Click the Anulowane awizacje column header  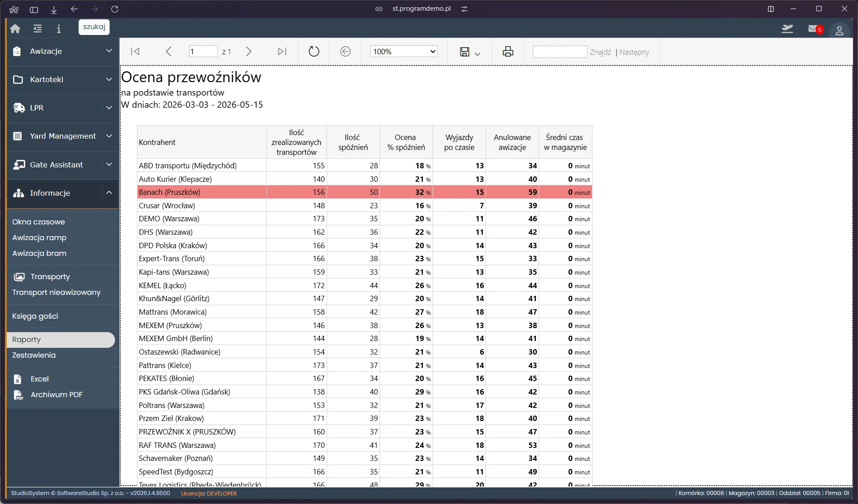click(512, 142)
